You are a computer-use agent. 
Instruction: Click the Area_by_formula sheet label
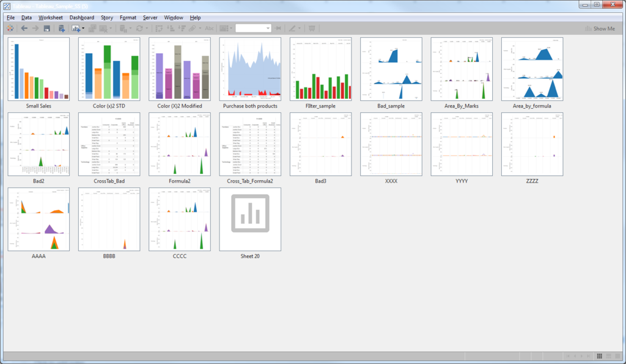pos(532,106)
